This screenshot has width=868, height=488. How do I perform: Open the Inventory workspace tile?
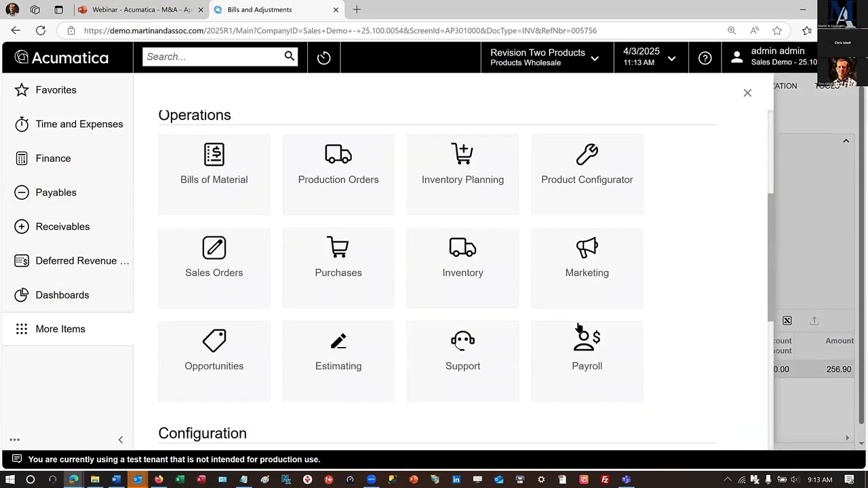462,268
